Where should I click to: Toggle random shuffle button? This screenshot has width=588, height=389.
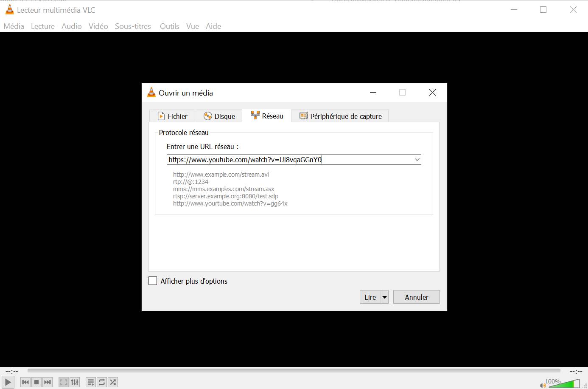[113, 382]
